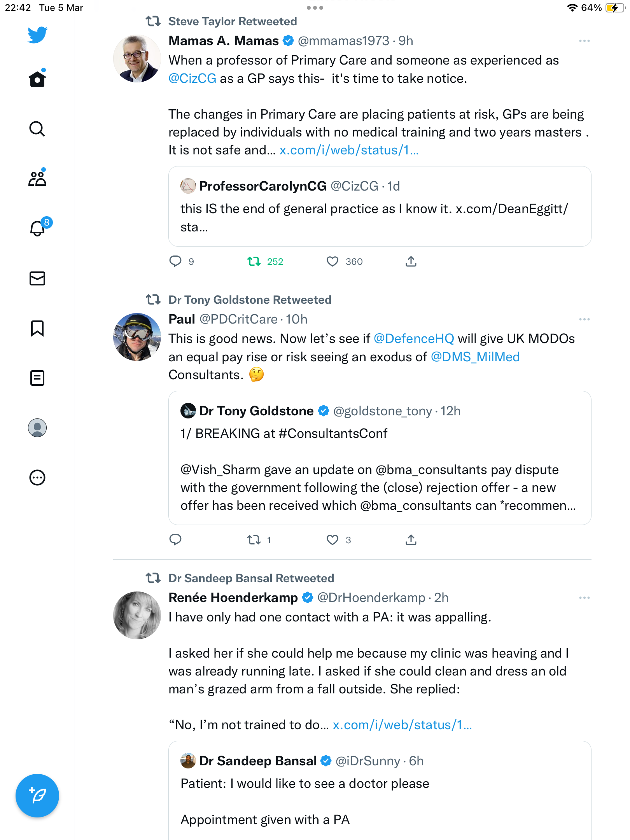630x840 pixels.
Task: Toggle like on Mamas A. Mamas tweet
Action: (332, 261)
